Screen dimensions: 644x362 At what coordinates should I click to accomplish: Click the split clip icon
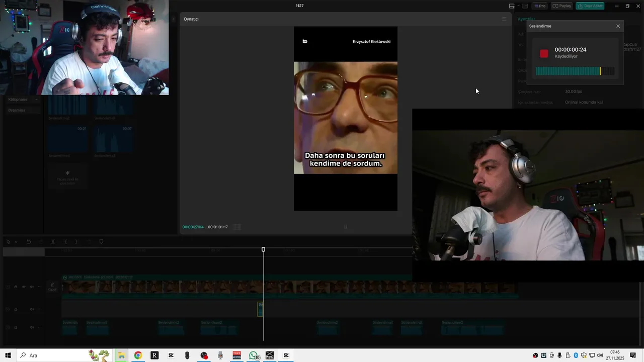pos(53,242)
